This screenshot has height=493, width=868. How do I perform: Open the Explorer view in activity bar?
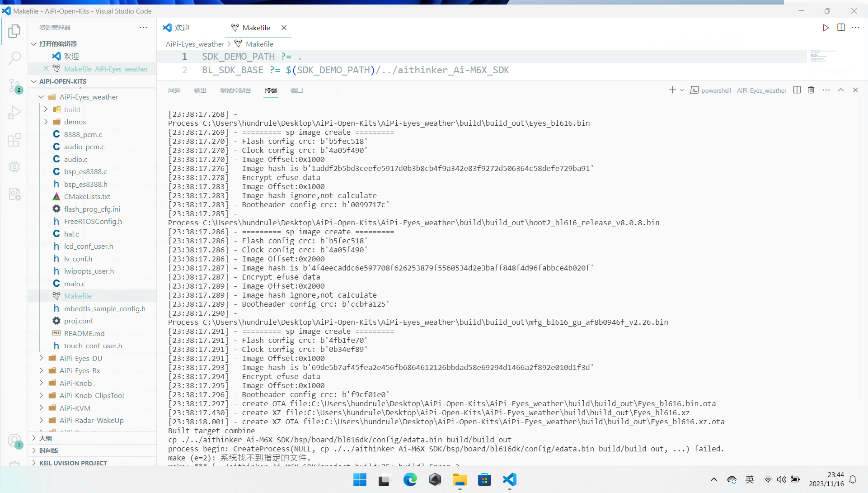point(14,31)
